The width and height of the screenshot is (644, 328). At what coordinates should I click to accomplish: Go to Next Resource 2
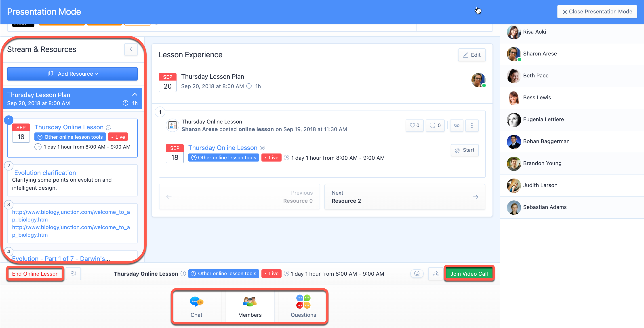click(404, 197)
